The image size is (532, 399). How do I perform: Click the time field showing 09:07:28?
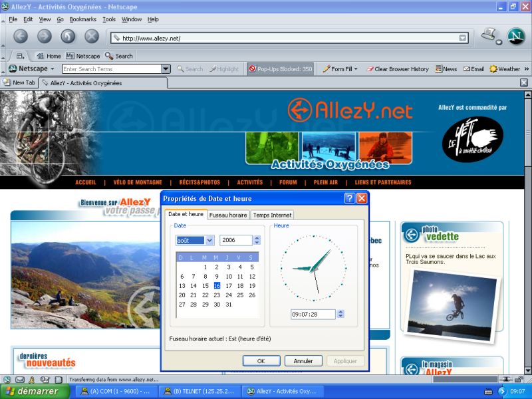(313, 315)
